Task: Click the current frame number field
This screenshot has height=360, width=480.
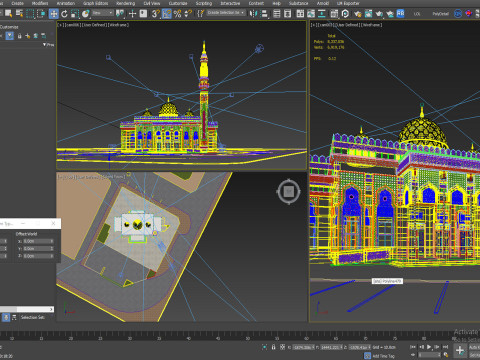Action: coord(429,355)
